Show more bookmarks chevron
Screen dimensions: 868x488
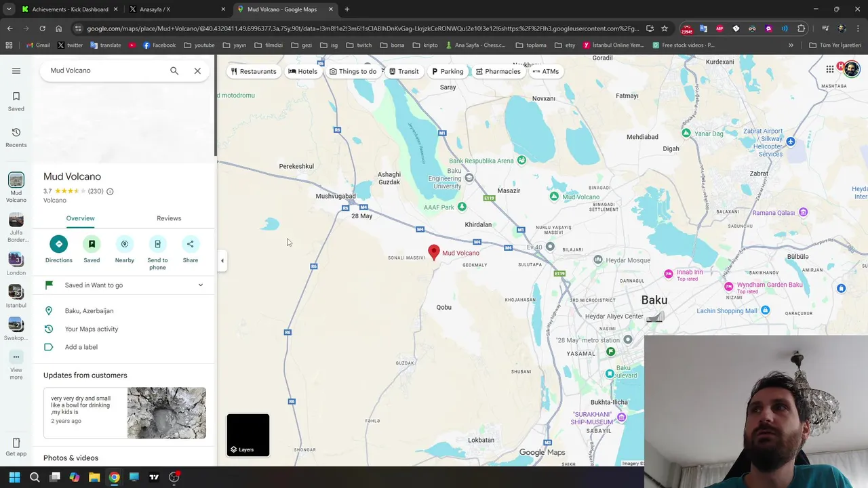tap(791, 45)
